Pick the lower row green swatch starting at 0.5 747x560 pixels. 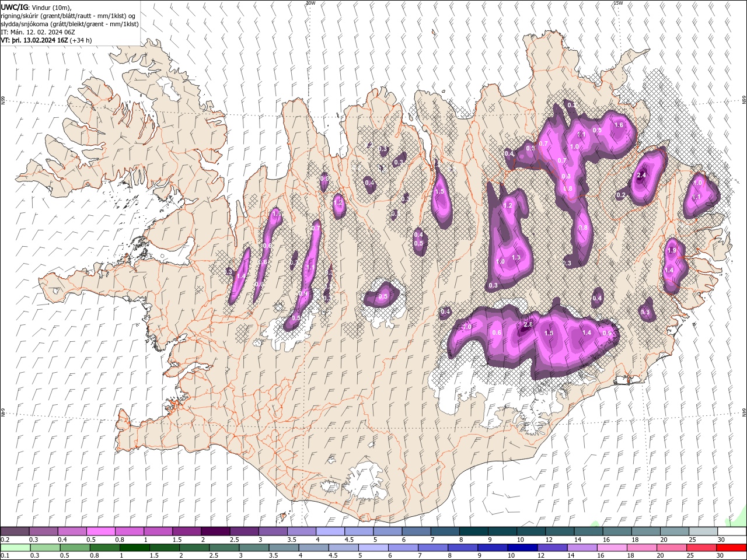click(75, 548)
